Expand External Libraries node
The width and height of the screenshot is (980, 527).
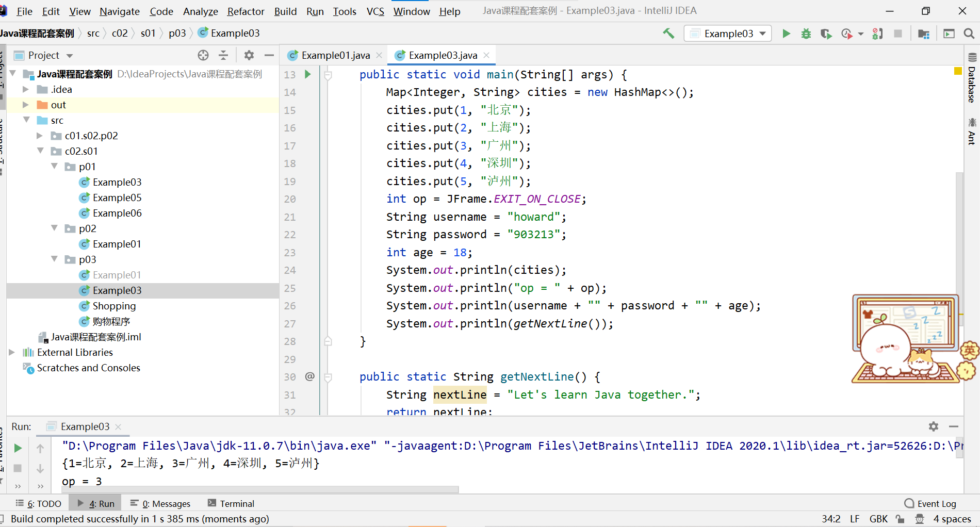click(x=12, y=352)
